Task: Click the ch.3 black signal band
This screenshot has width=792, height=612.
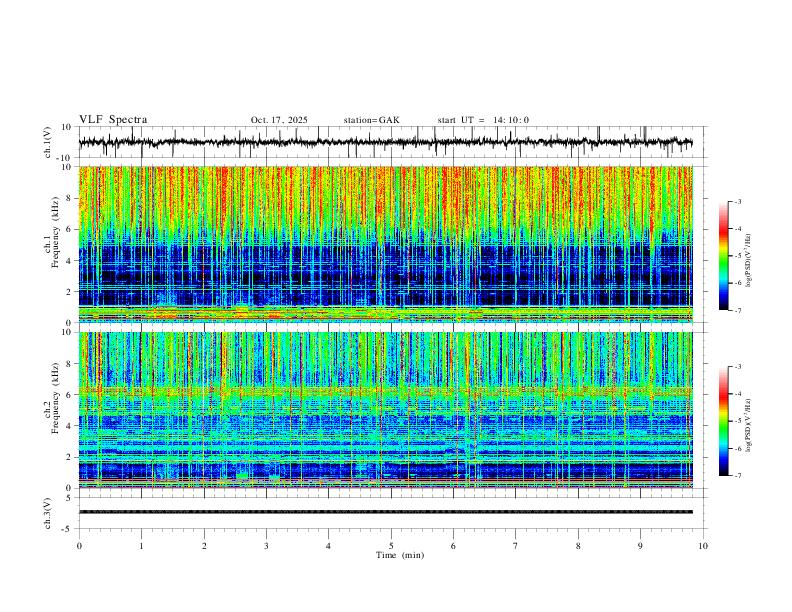Action: (x=385, y=512)
